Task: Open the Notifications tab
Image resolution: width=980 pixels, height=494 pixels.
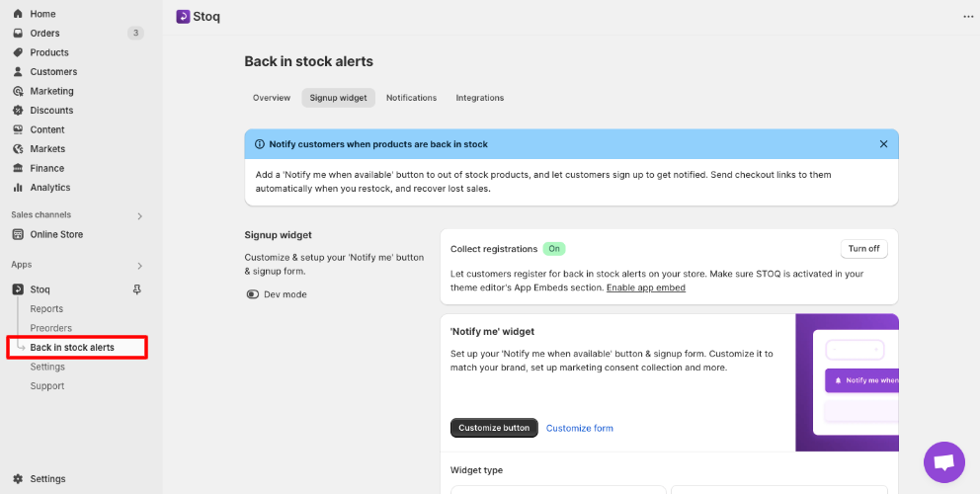Action: (x=411, y=98)
